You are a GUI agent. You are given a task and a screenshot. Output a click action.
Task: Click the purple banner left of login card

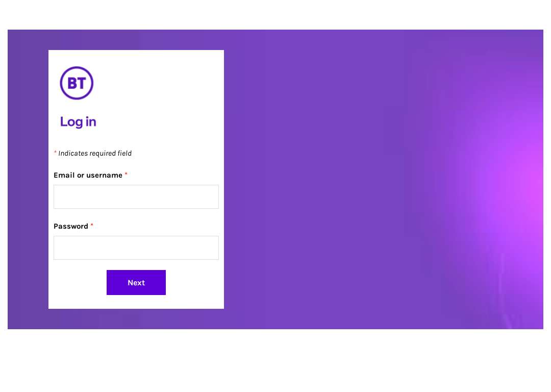pyautogui.click(x=28, y=179)
